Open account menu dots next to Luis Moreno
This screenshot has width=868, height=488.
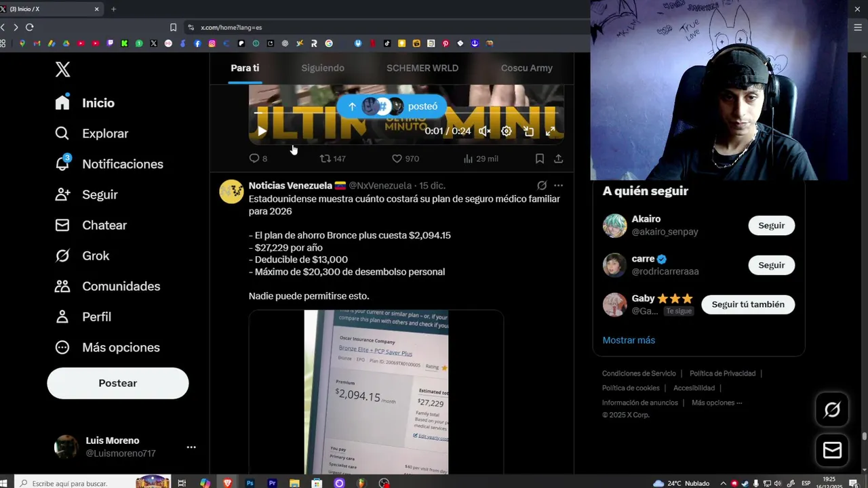[x=191, y=447]
